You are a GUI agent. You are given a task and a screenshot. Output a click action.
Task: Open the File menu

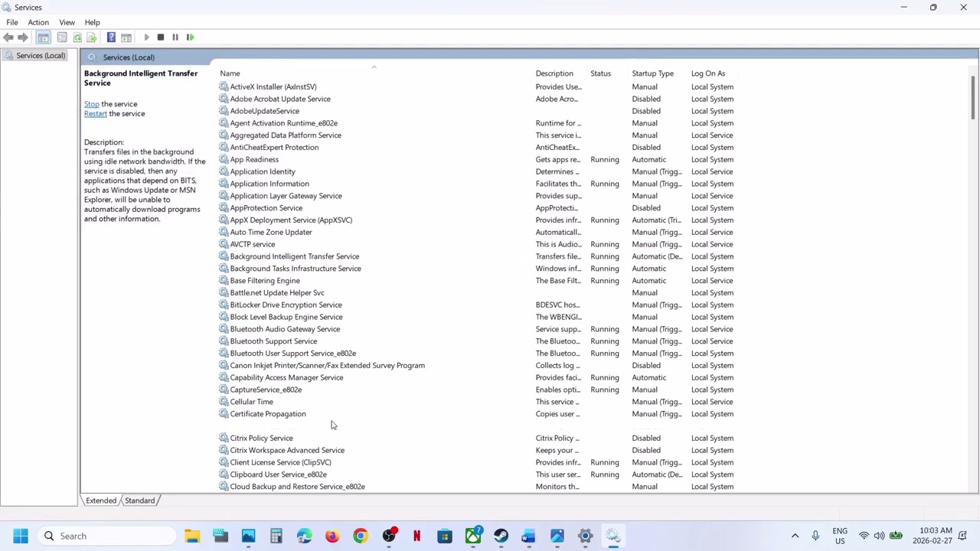point(12,22)
